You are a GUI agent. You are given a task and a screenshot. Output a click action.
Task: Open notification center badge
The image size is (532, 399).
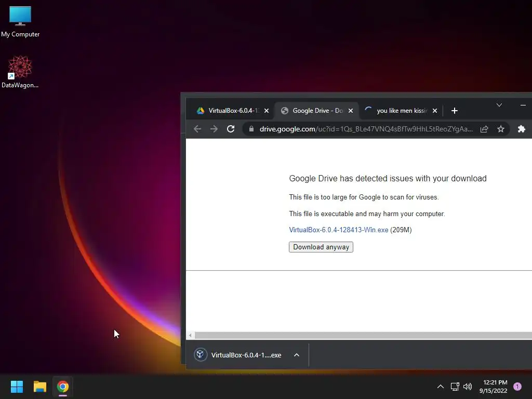click(x=517, y=387)
